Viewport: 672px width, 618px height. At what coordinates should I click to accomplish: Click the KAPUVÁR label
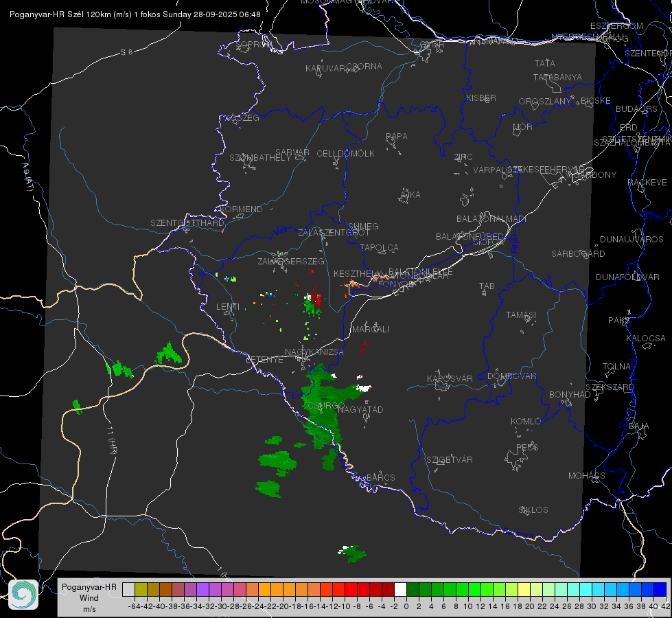[326, 69]
